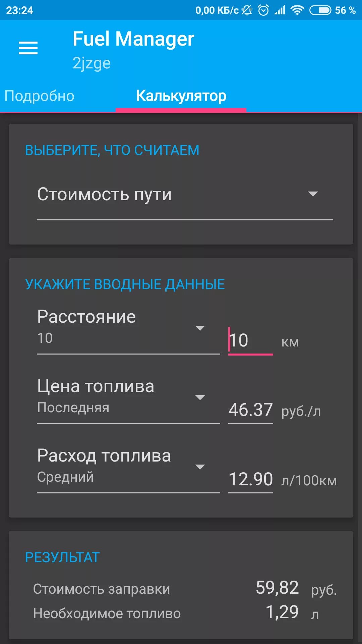Focus the distance input field with 10
This screenshot has width=362, height=644.
coord(250,341)
